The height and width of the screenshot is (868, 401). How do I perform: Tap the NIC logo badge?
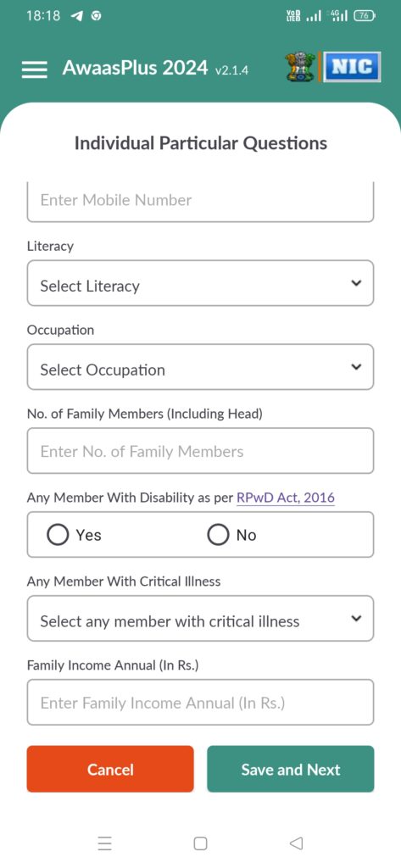click(352, 67)
